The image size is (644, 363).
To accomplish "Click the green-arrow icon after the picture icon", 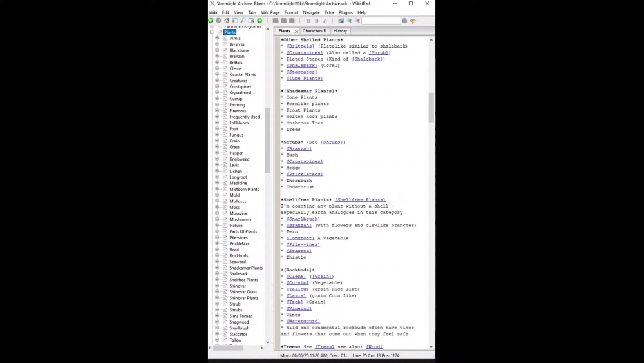I will (x=349, y=21).
